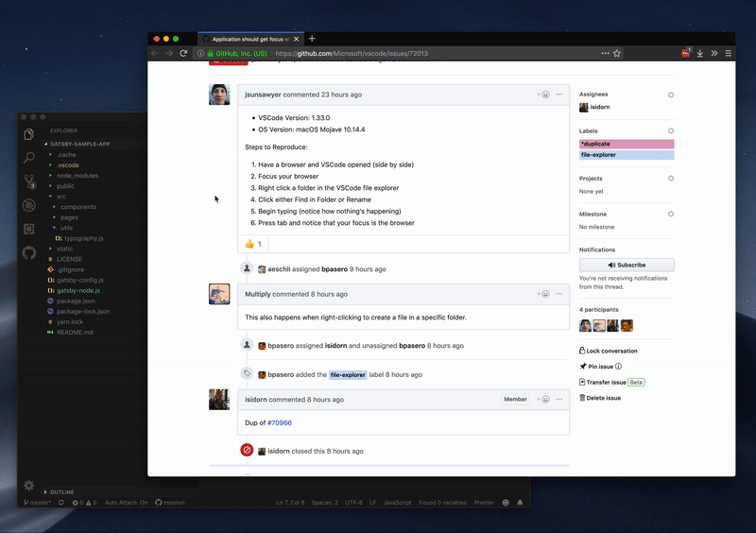Click browser address bar URL

[x=352, y=54]
